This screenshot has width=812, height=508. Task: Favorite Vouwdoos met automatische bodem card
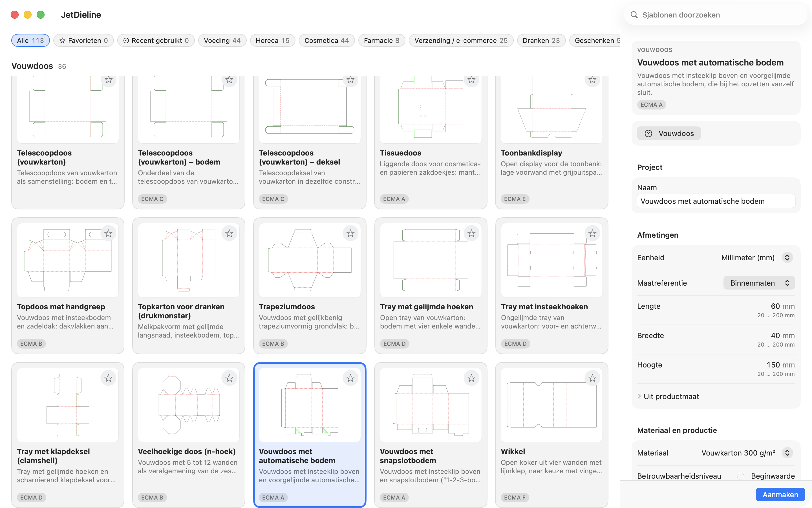tap(350, 378)
